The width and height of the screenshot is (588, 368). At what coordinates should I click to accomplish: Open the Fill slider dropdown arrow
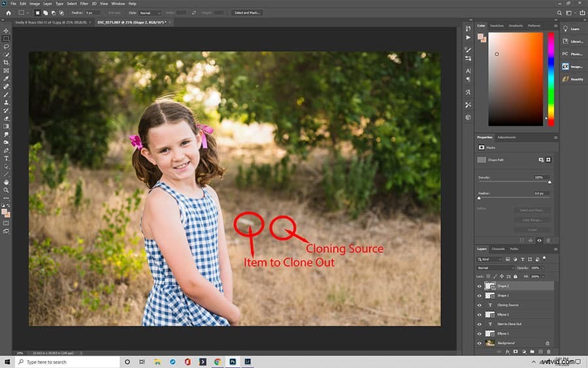[543, 276]
